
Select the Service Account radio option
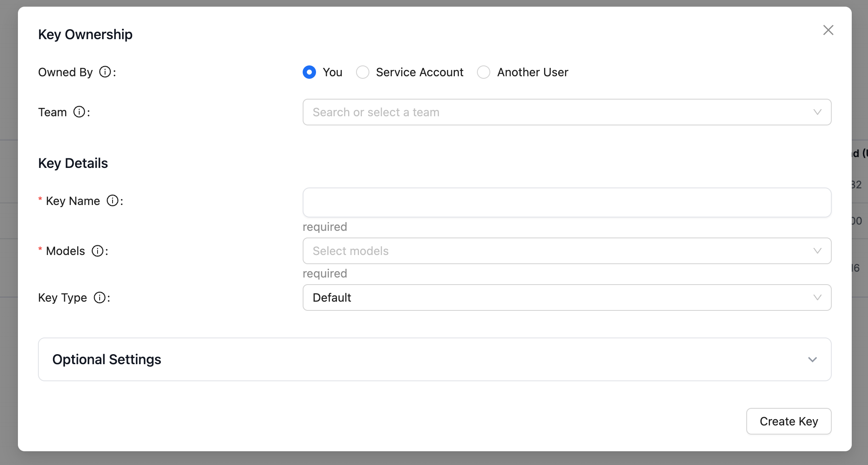click(x=363, y=72)
